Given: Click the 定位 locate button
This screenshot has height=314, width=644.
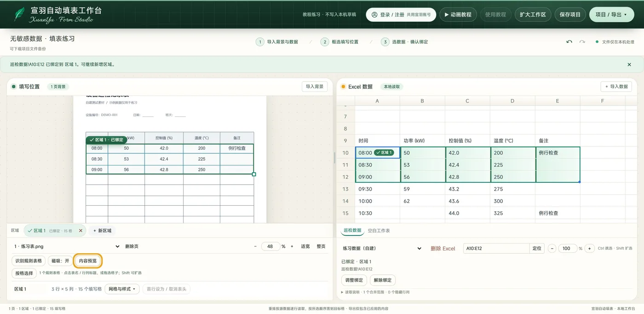Looking at the screenshot, I should point(537,248).
